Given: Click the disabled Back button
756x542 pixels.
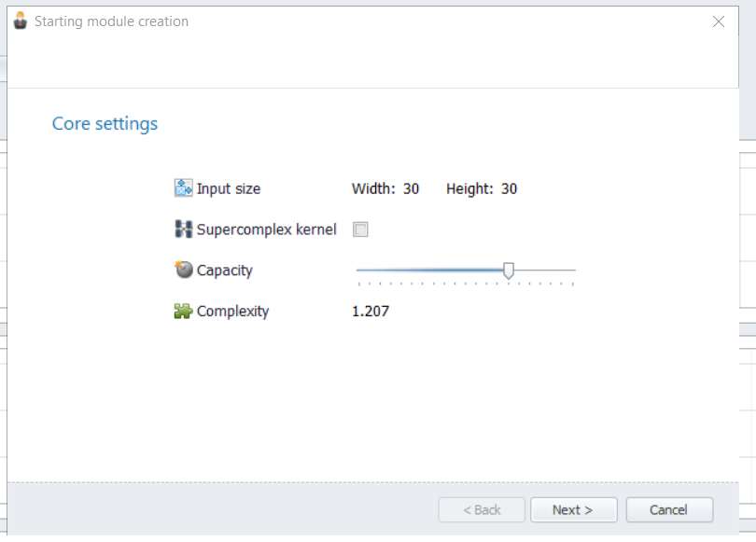Looking at the screenshot, I should (x=482, y=509).
